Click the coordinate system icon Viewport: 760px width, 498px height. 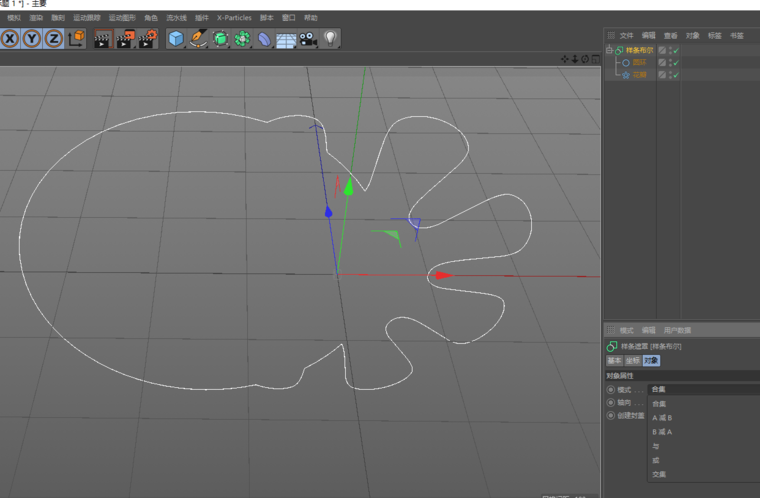[x=75, y=39]
